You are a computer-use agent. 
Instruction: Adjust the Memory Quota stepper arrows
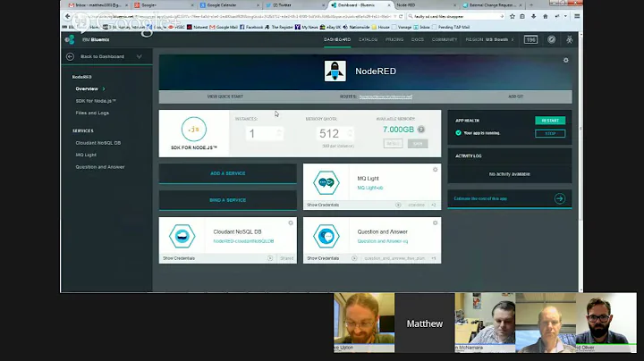pyautogui.click(x=350, y=133)
